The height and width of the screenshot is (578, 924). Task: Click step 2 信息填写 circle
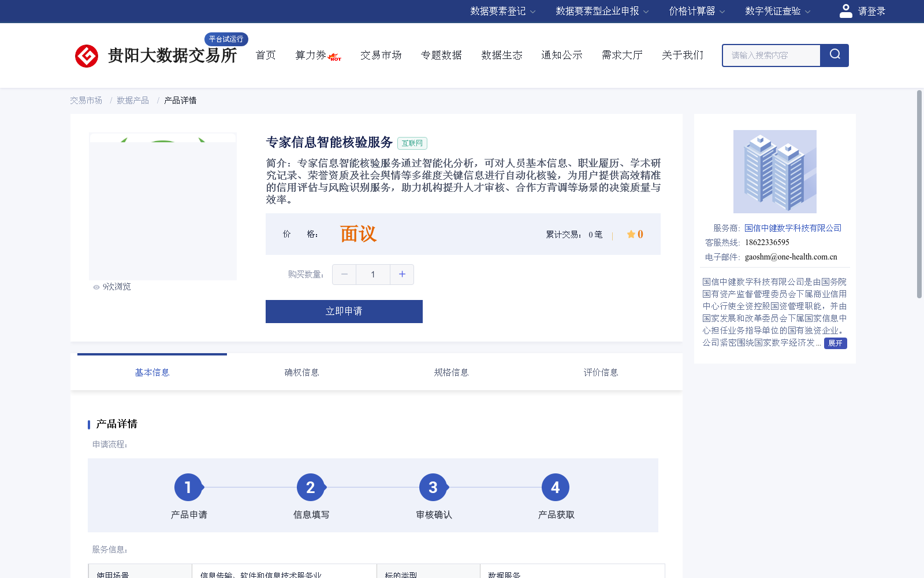311,487
